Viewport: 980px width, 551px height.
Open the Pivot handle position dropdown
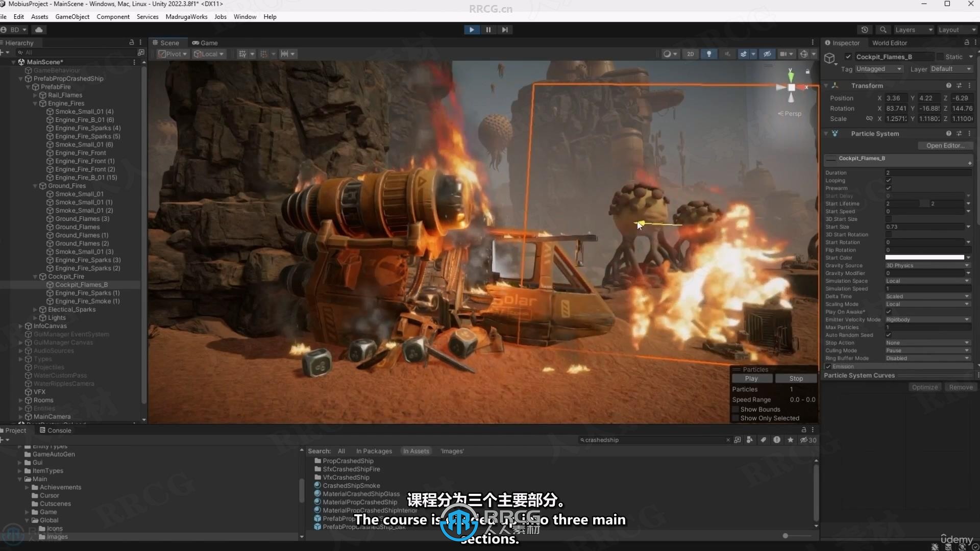[173, 54]
